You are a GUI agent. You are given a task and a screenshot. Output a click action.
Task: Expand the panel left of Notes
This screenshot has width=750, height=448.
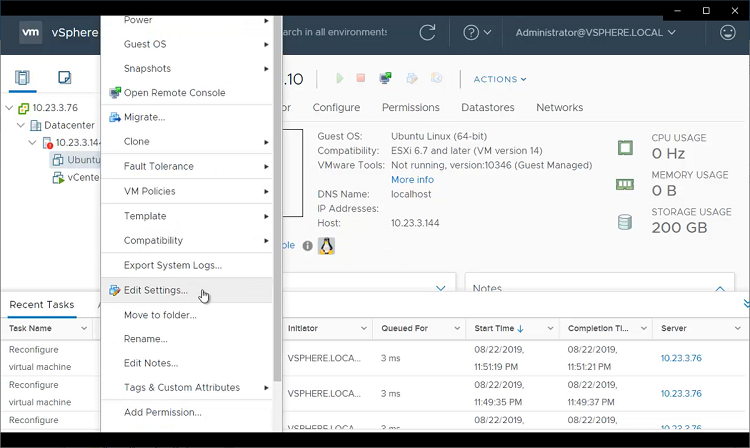(x=441, y=288)
